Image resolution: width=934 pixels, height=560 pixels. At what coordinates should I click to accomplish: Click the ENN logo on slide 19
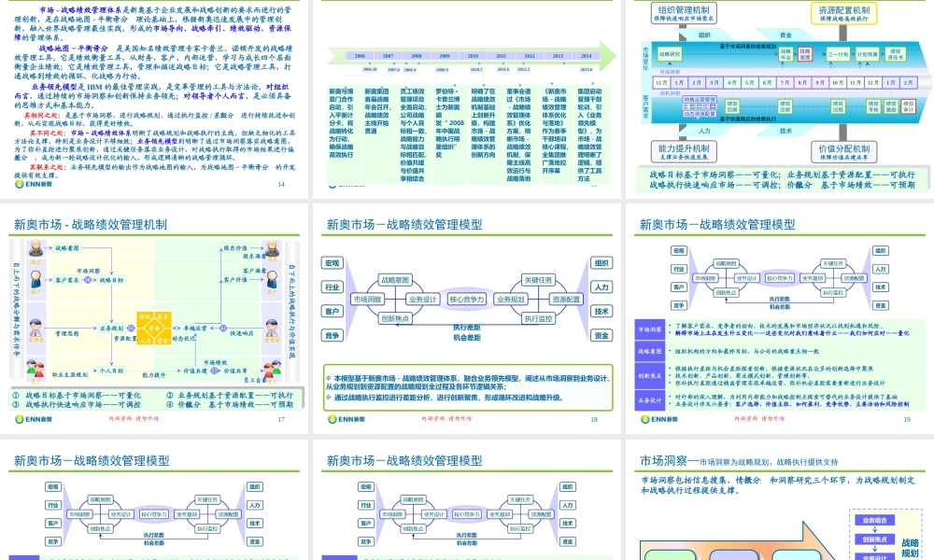[x=658, y=419]
